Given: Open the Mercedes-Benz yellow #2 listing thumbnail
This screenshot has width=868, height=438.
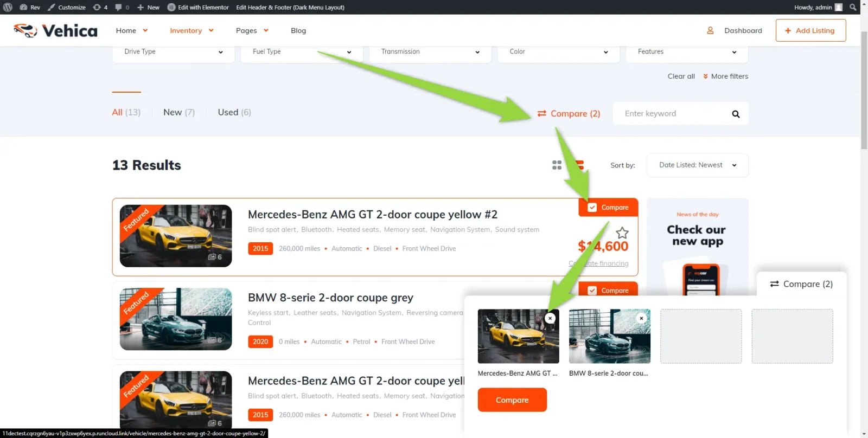Looking at the screenshot, I should click(x=176, y=236).
